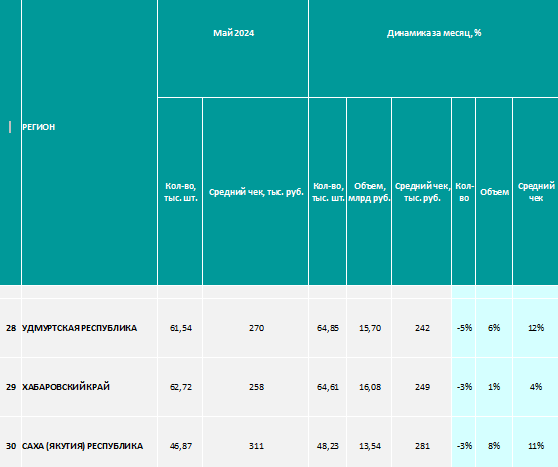Select the 1% cell

[x=494, y=387]
